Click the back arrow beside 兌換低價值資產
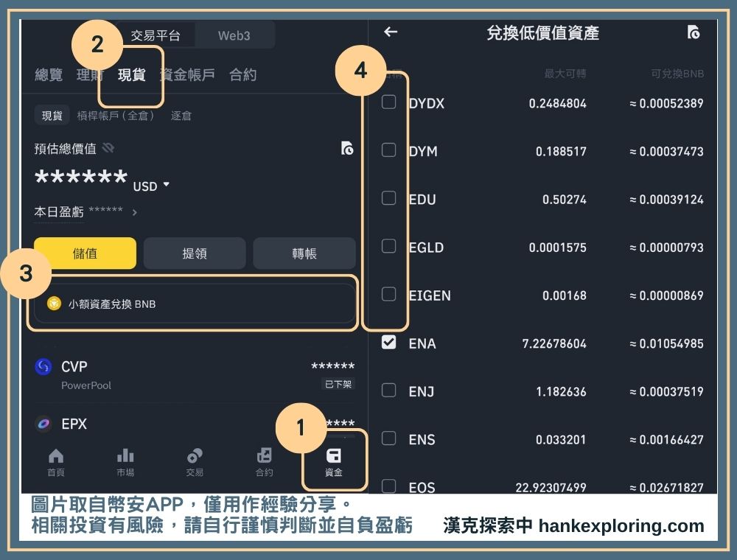This screenshot has height=560, width=737. coord(391,32)
